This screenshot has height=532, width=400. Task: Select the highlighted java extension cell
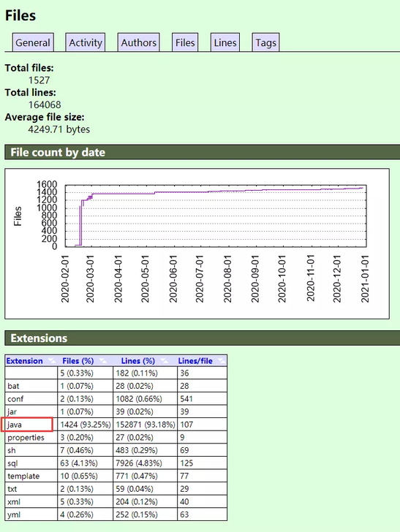[x=27, y=425]
